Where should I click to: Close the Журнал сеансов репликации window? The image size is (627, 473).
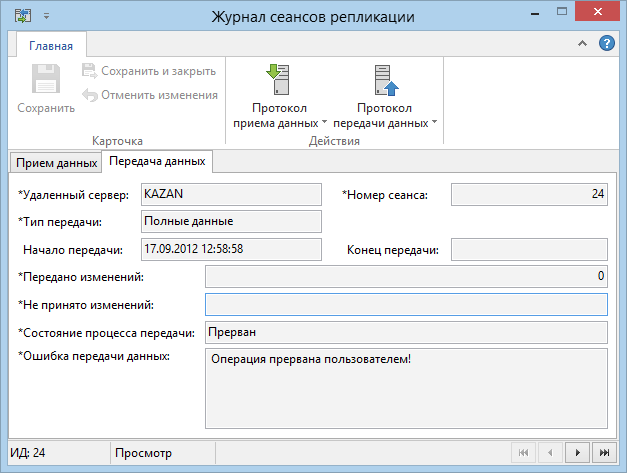598,12
